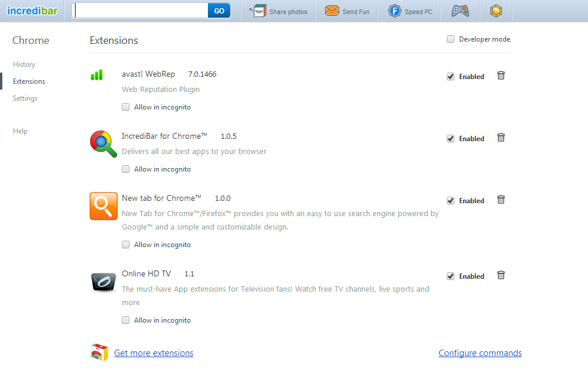This screenshot has height=390, width=588.
Task: Click orange New tab search icon
Action: (104, 206)
